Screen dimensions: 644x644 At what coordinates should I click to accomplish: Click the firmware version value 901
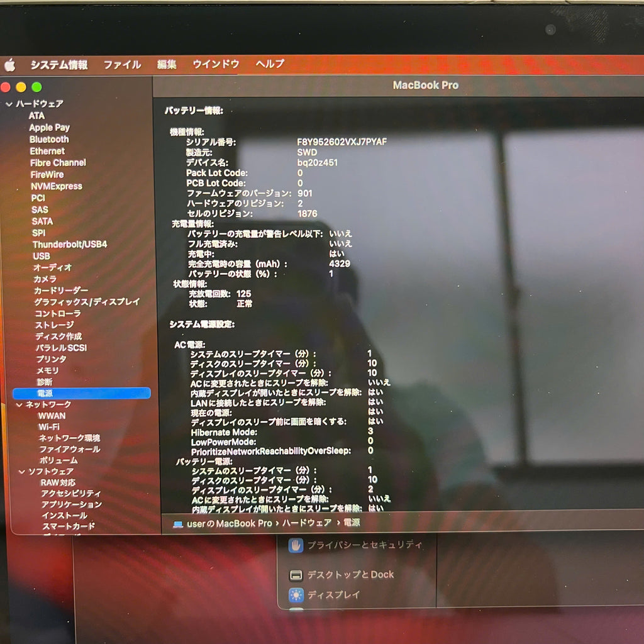pyautogui.click(x=305, y=194)
